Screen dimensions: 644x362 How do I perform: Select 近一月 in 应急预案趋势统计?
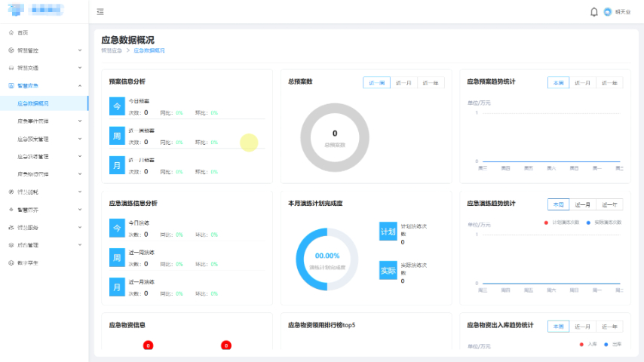(582, 83)
